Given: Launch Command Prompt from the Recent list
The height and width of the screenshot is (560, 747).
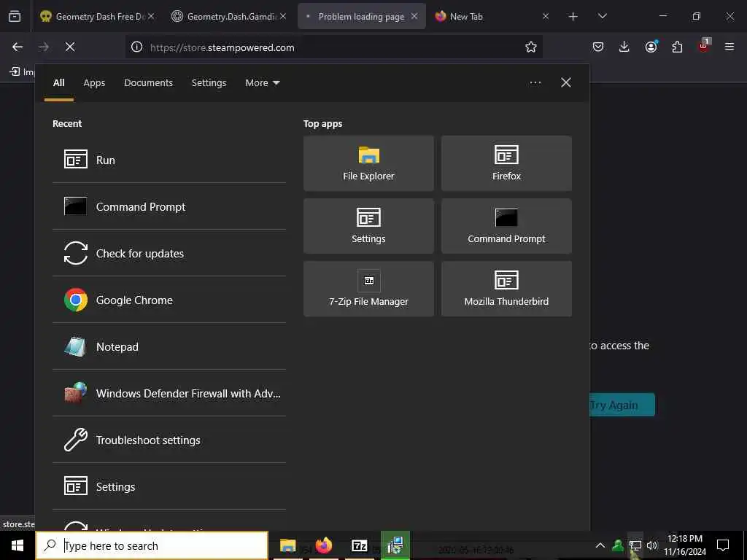Looking at the screenshot, I should 169,206.
